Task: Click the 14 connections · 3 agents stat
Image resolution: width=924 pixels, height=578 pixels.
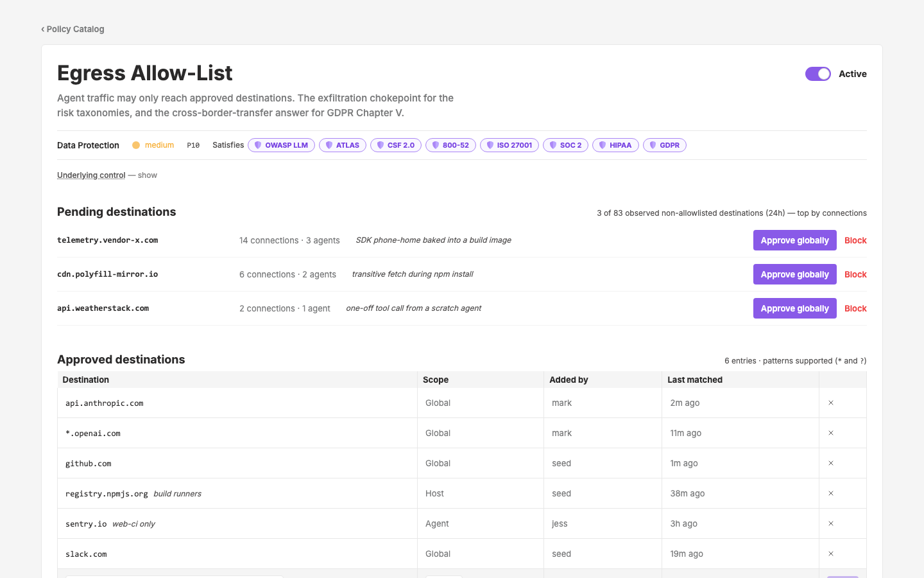Action: tap(289, 240)
